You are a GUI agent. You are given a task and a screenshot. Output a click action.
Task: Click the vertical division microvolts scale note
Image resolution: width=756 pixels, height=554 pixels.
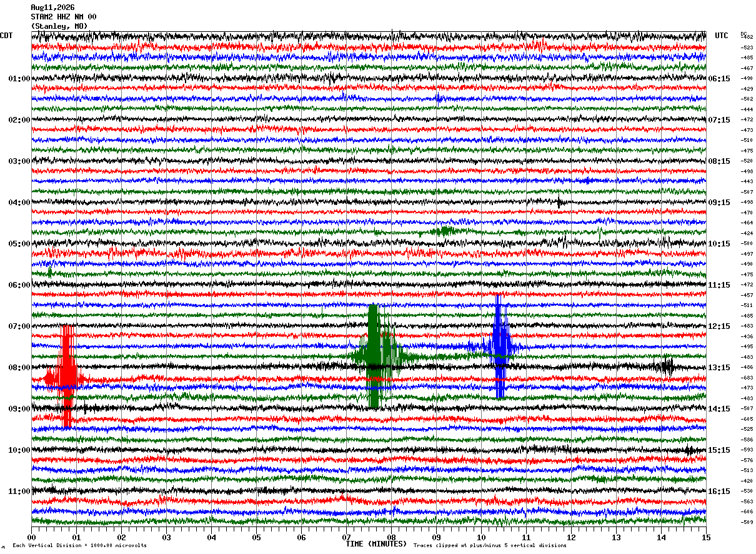point(79,546)
